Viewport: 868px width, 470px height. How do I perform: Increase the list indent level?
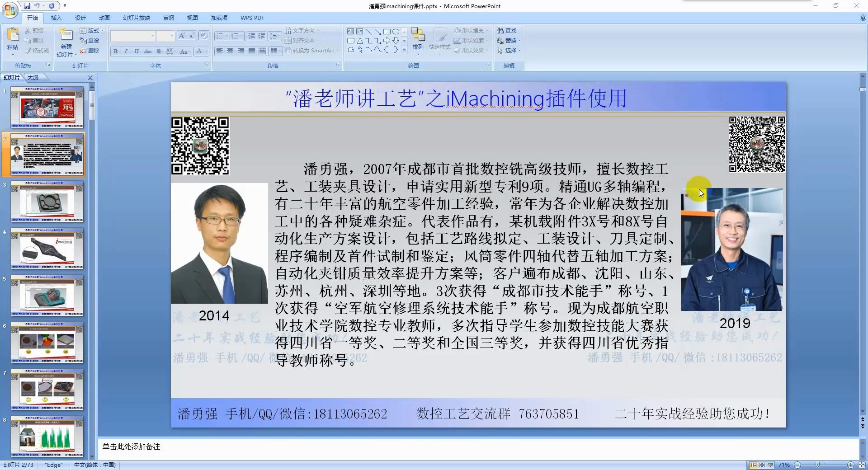point(262,36)
